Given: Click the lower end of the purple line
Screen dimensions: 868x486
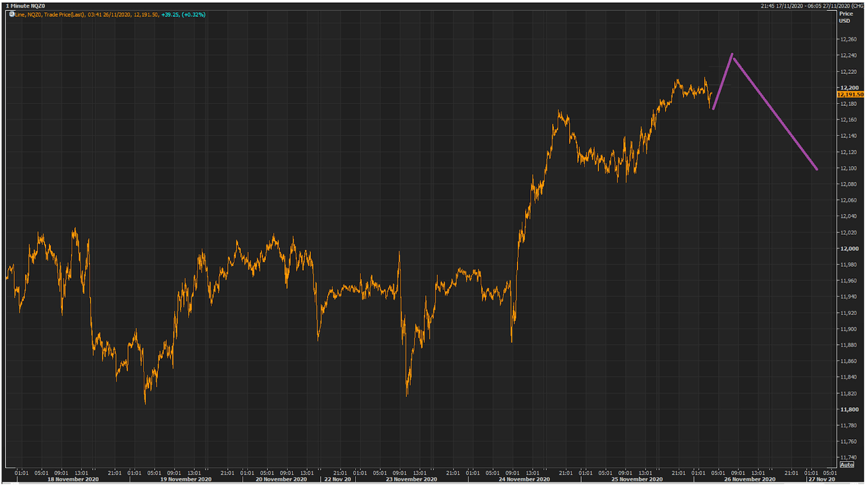Looking at the screenshot, I should pyautogui.click(x=817, y=169).
